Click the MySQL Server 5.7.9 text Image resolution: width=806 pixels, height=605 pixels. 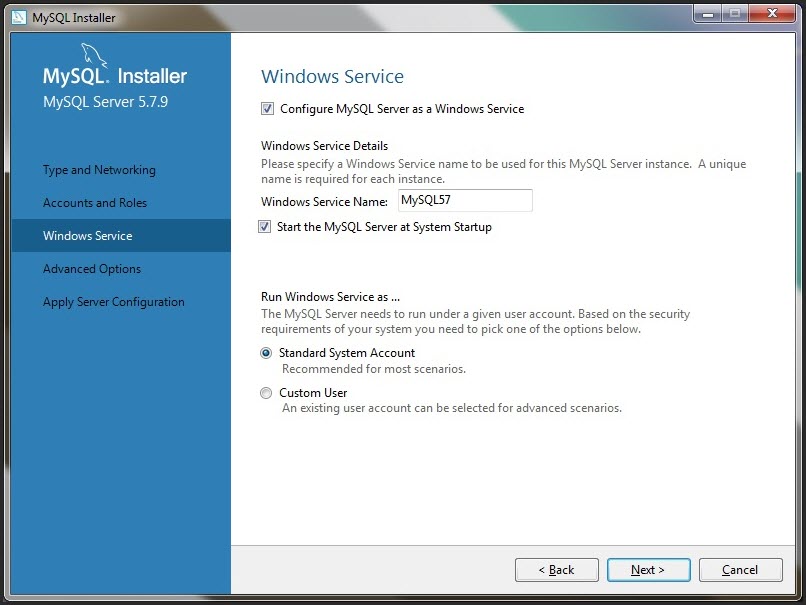(105, 102)
